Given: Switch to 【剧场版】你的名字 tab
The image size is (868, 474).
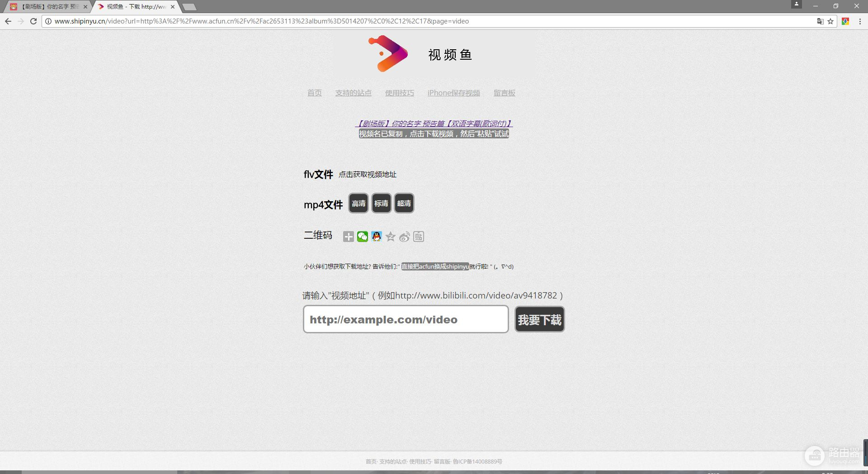Looking at the screenshot, I should point(47,7).
